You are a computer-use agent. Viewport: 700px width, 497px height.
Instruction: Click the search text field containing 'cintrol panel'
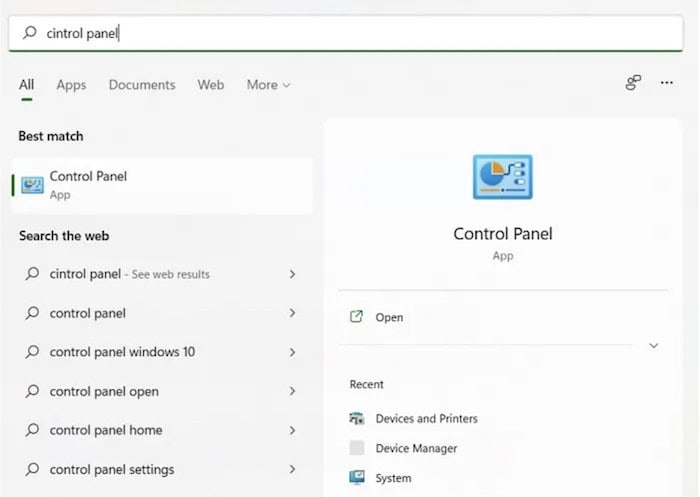(346, 33)
